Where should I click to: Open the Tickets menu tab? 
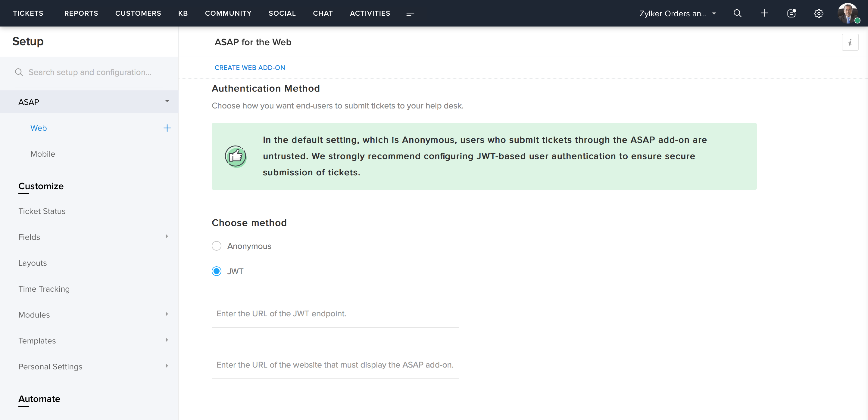point(28,13)
